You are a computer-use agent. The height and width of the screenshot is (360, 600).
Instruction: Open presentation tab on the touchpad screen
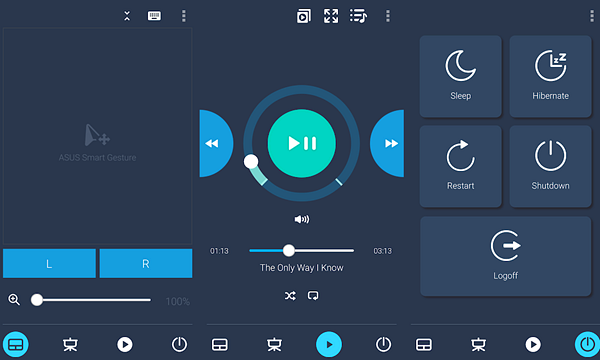70,345
